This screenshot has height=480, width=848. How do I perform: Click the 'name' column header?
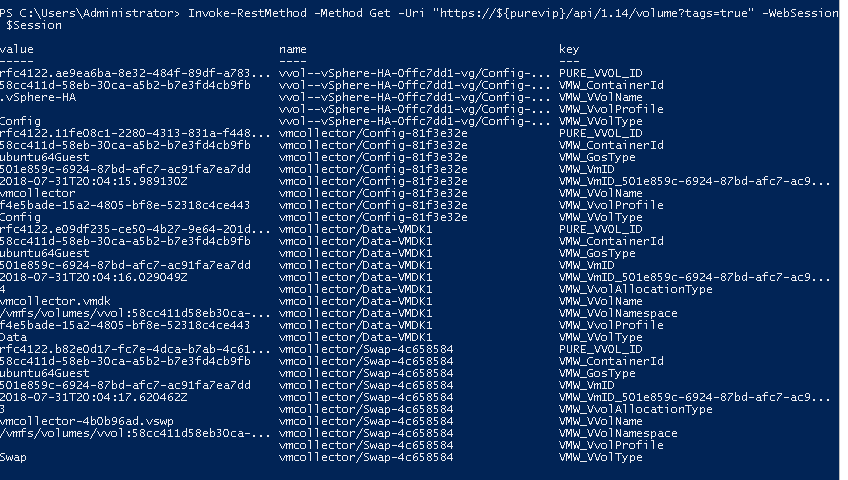click(293, 49)
